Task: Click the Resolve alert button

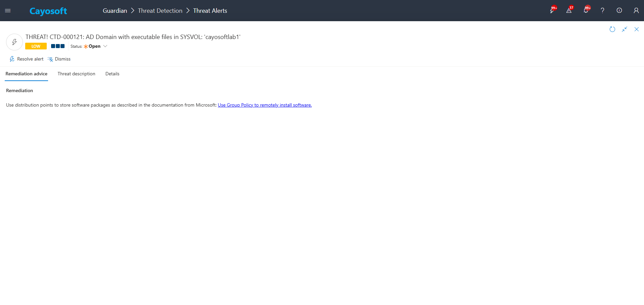Action: 27,59
